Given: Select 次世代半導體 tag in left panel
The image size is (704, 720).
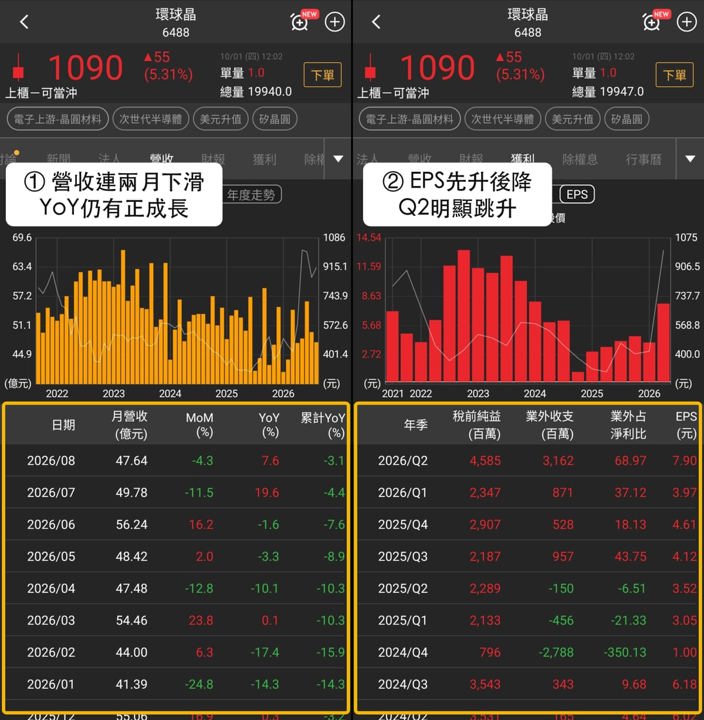Looking at the screenshot, I should coord(151,119).
